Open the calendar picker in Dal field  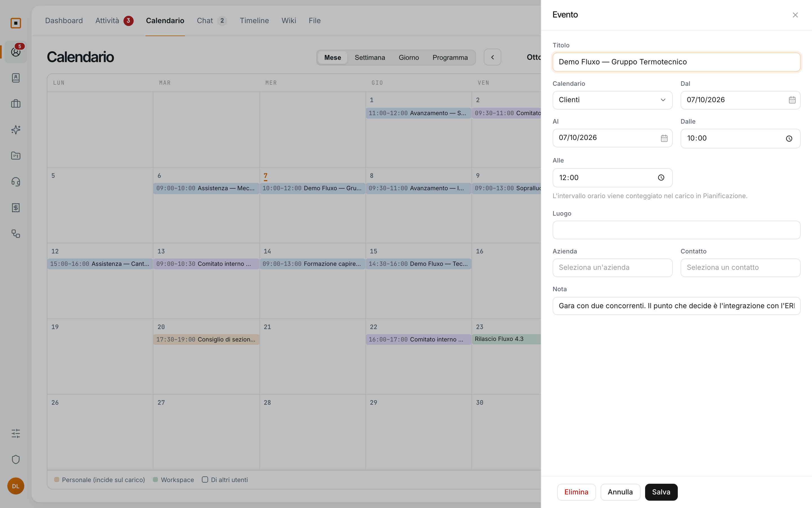pyautogui.click(x=792, y=100)
